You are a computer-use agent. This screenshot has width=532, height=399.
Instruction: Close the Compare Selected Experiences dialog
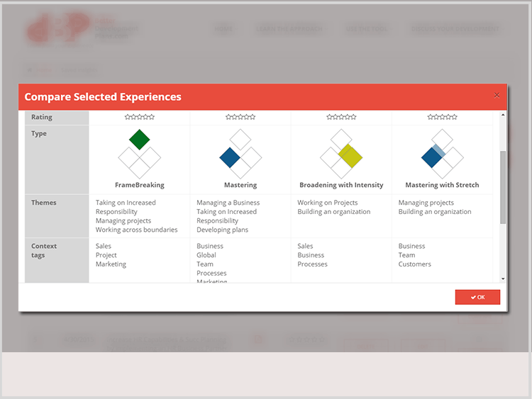click(x=497, y=95)
